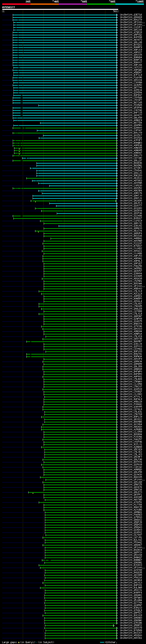
Task: Select hit label UniRef100_P16096
Action: 131,77
